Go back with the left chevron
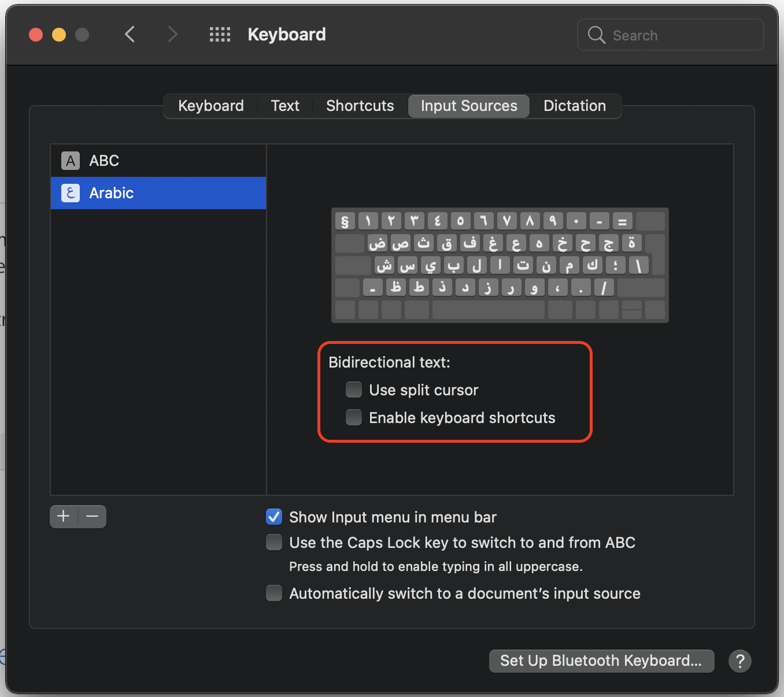Viewport: 784px width, 697px height. click(130, 35)
